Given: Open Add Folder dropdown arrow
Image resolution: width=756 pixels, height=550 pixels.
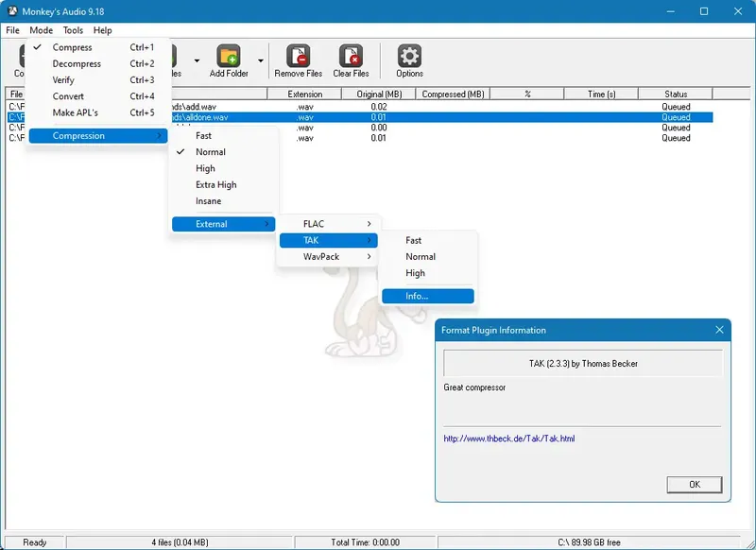Looking at the screenshot, I should (x=261, y=60).
